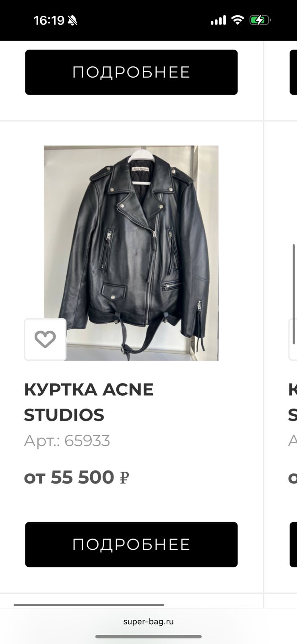Toggle the favorite state of the leather jacket

pyautogui.click(x=45, y=339)
